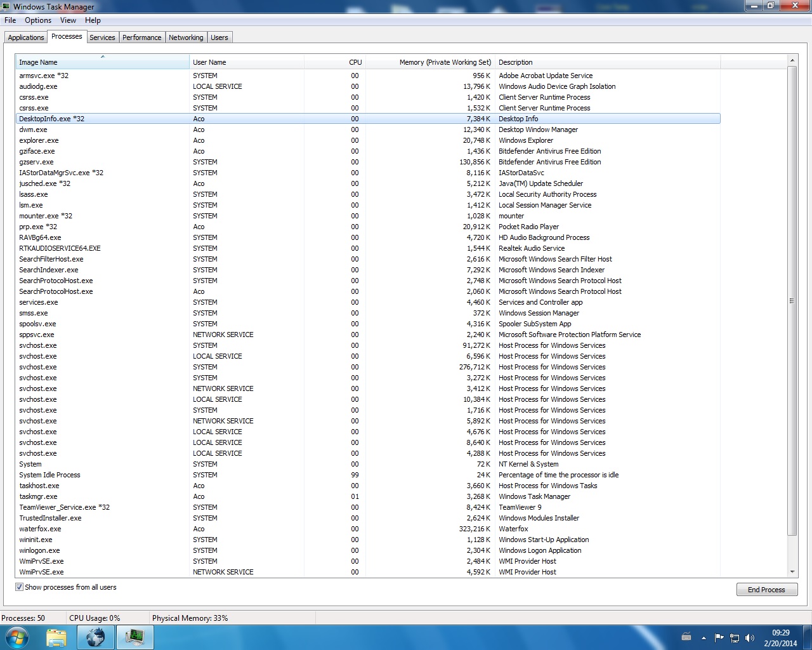Viewport: 812px width, 650px height.
Task: Select the IAStorDataMgrSvc.exe *32 process
Action: pyautogui.click(x=368, y=173)
